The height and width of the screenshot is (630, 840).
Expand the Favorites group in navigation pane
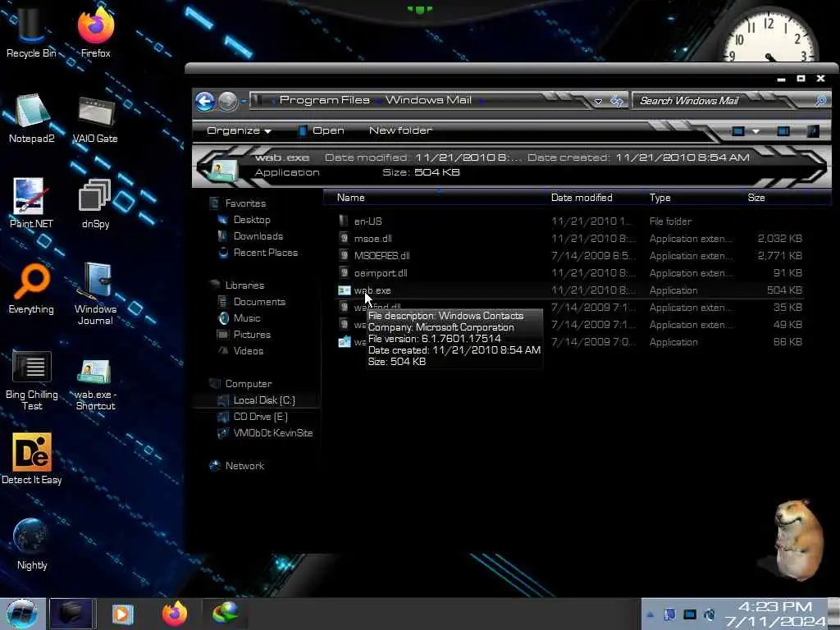pyautogui.click(x=245, y=203)
